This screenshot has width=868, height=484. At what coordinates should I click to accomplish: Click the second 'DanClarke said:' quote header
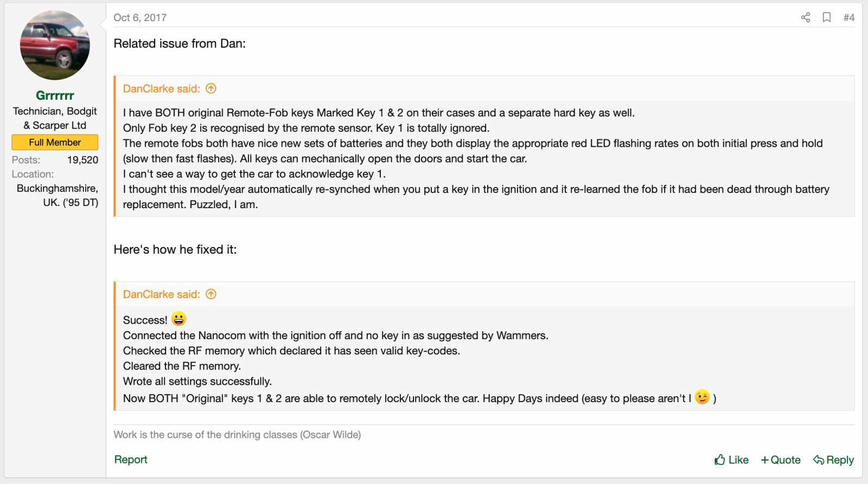coord(162,294)
